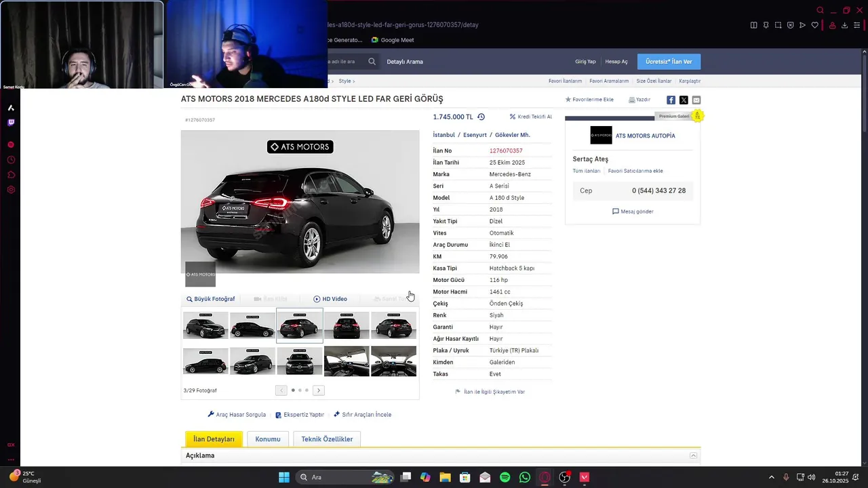Click the Esenyurt location breadcrumb
The width and height of the screenshot is (868, 488).
[475, 135]
